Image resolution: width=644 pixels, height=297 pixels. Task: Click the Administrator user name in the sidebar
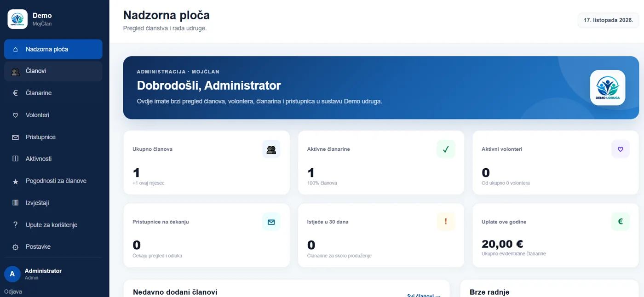point(43,271)
